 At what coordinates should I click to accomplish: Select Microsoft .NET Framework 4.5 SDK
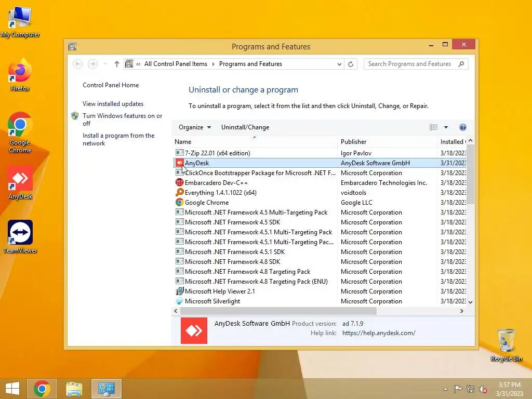(320, 222)
